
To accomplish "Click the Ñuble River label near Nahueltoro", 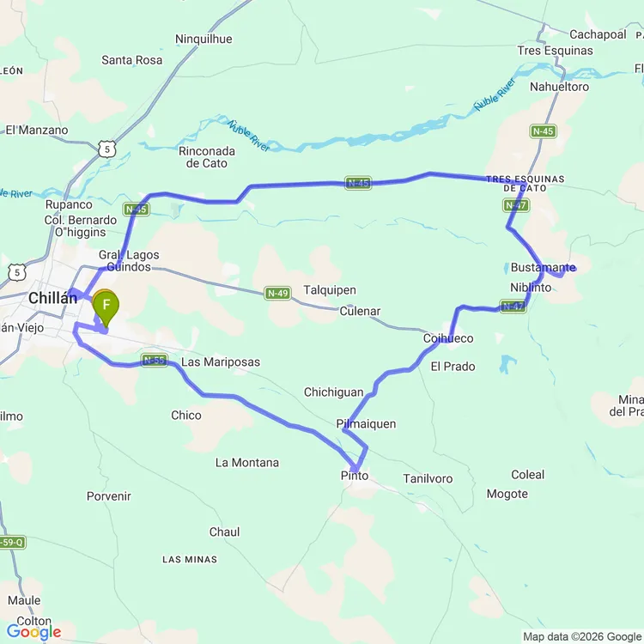I will tap(495, 94).
